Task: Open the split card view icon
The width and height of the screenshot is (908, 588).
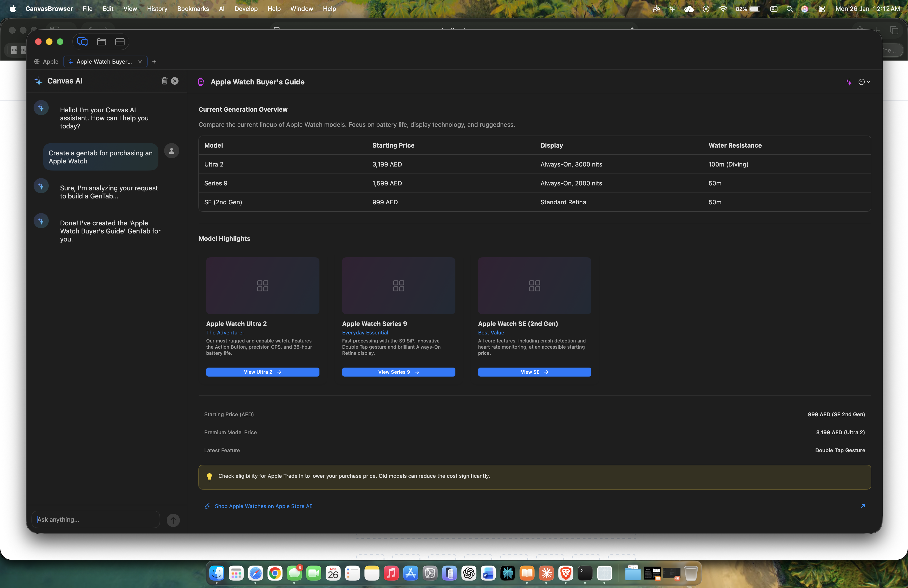Action: tap(119, 42)
